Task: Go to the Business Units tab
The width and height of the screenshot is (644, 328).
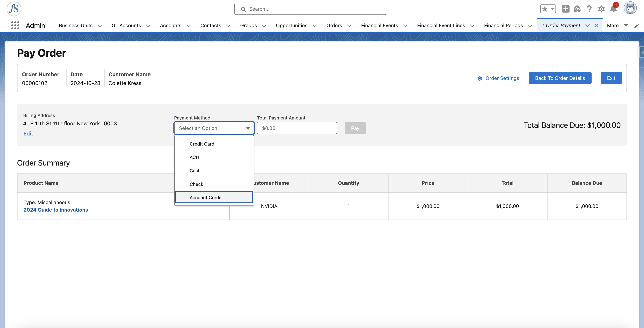Action: coord(75,25)
